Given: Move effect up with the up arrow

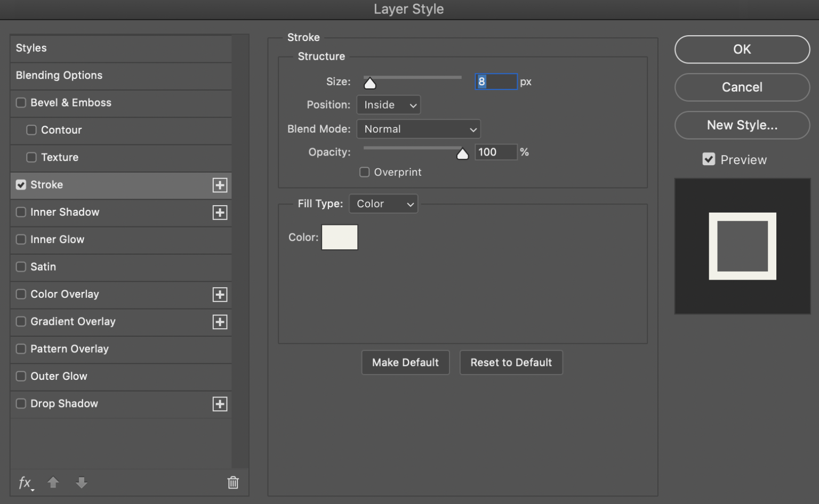Looking at the screenshot, I should pos(53,483).
